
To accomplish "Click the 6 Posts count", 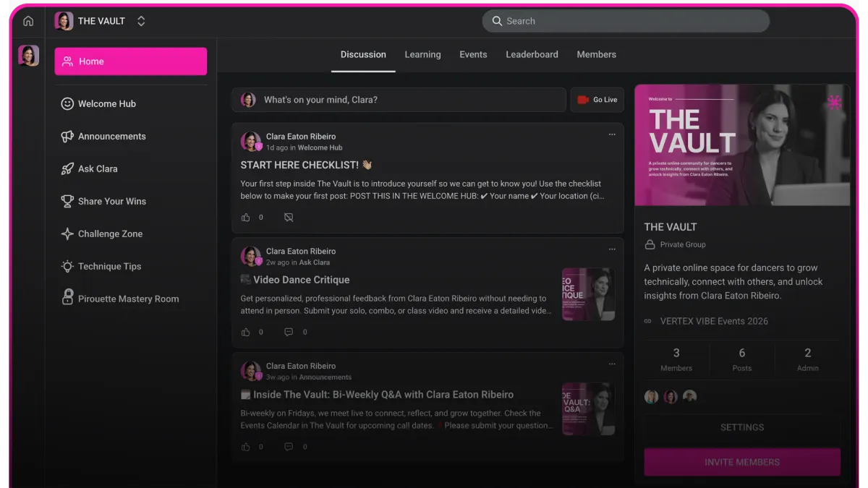I will pos(742,359).
